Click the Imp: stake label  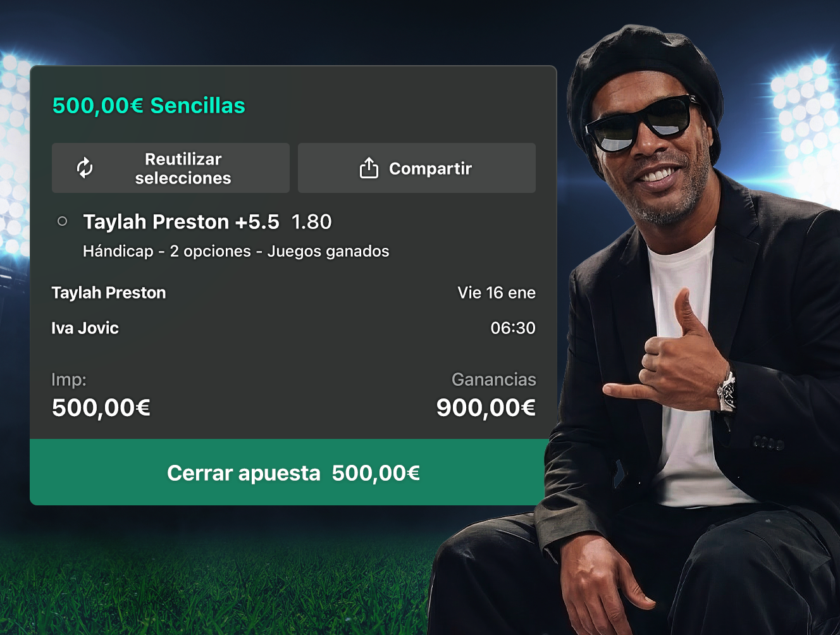[69, 379]
